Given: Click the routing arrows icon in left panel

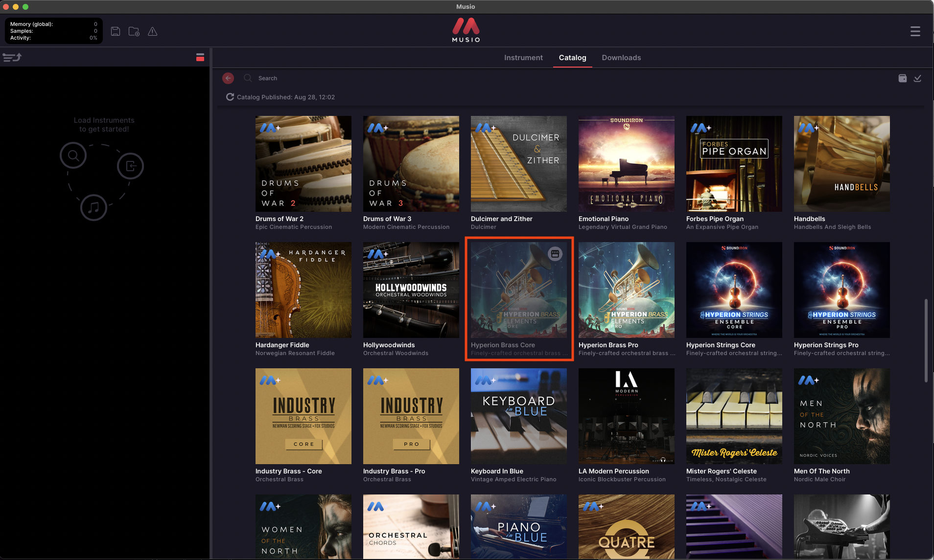Looking at the screenshot, I should (x=12, y=57).
